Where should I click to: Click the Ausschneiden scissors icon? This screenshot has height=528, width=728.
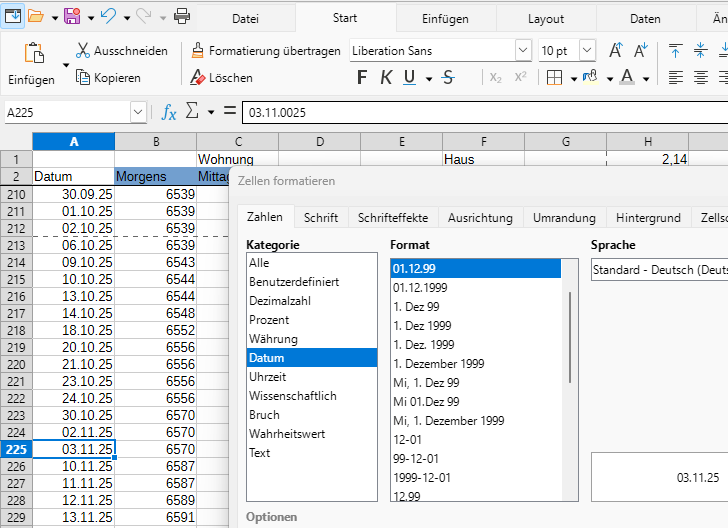click(83, 51)
